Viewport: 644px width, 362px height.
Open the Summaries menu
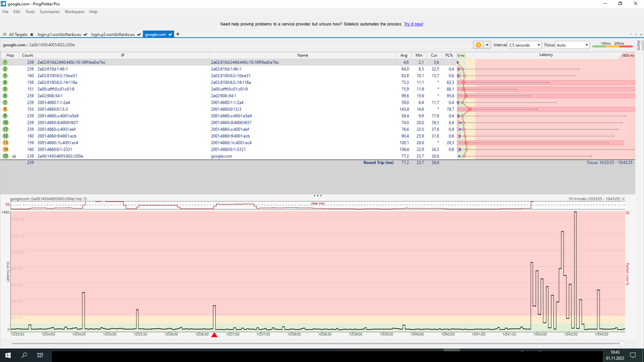click(x=50, y=12)
